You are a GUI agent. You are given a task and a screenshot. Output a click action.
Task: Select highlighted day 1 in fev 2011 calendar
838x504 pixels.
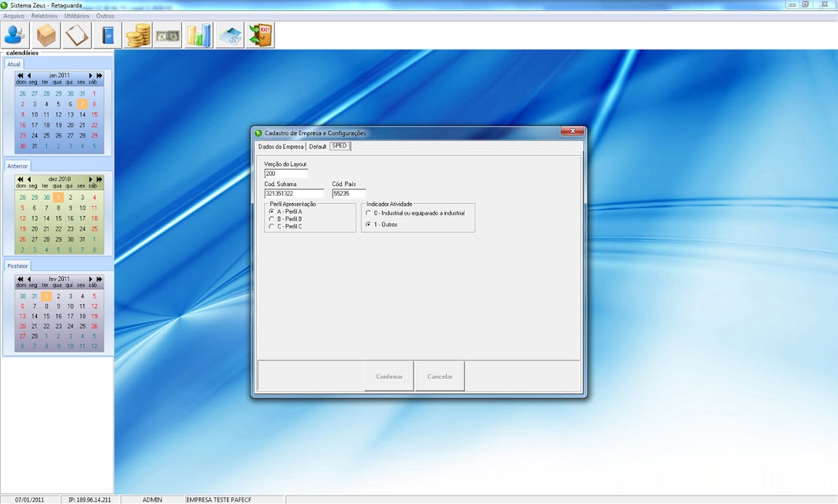point(46,296)
